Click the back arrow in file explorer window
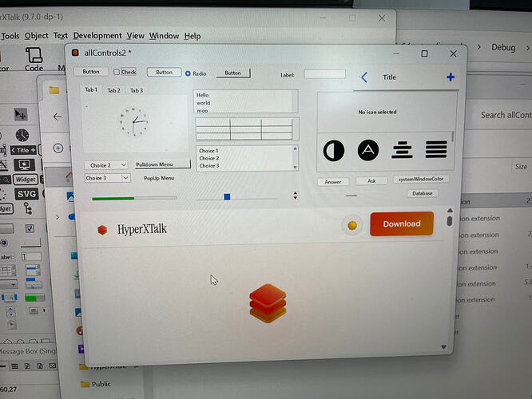 point(57,117)
